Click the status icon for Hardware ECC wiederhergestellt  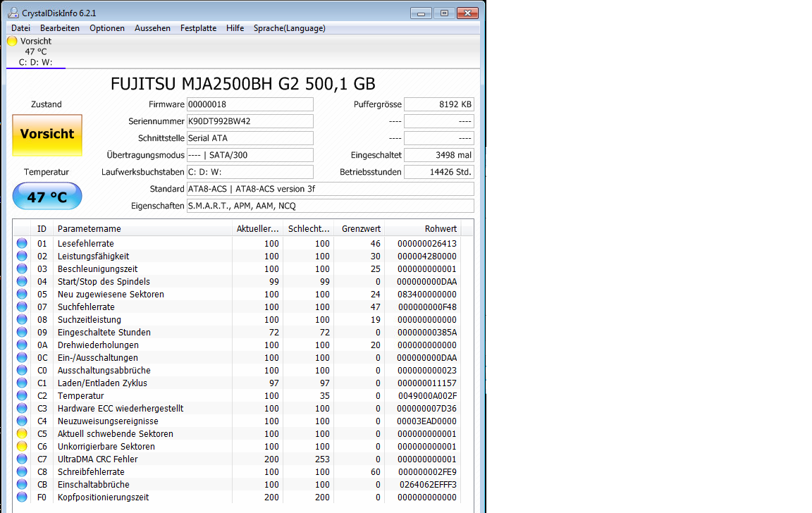(22, 408)
